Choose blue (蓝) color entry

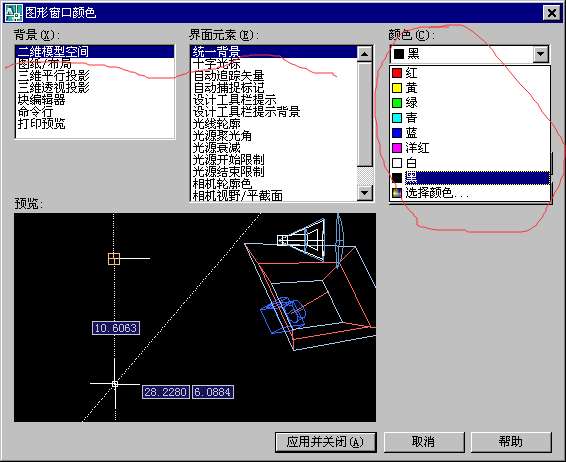[470, 133]
